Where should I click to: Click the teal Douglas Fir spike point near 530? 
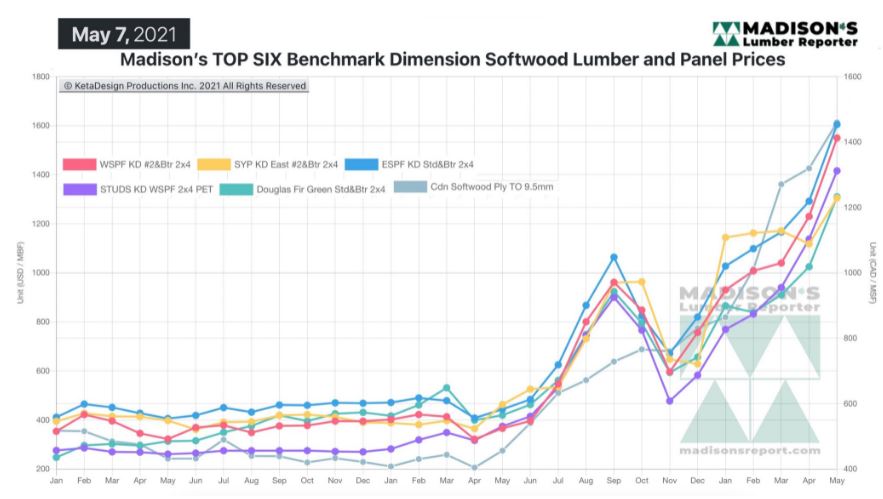447,387
